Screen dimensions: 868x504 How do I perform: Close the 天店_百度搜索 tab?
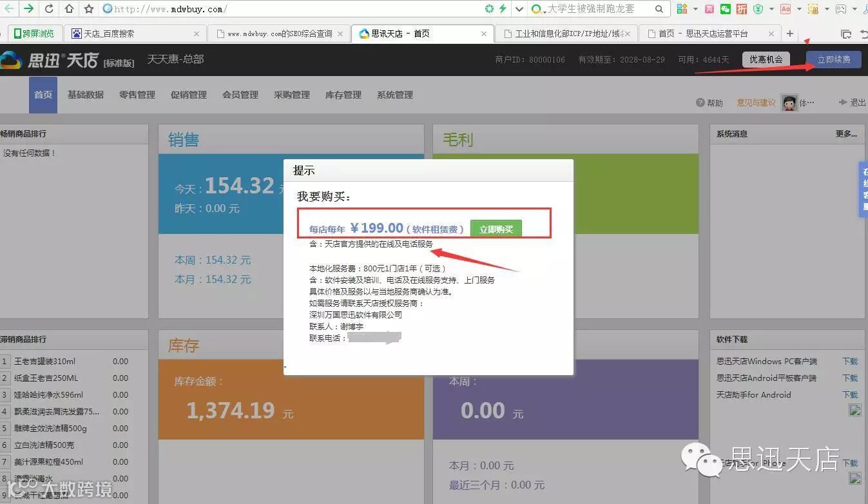click(196, 34)
